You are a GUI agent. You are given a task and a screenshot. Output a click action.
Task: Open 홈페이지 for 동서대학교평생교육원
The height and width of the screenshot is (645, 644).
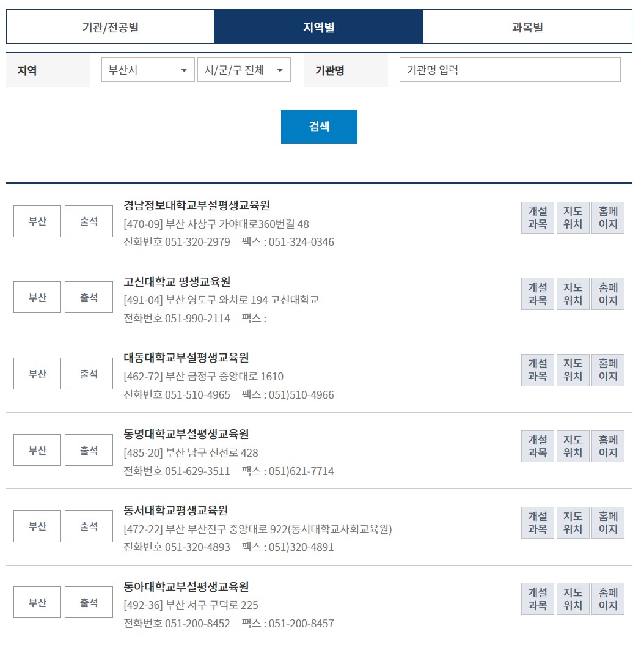[608, 522]
